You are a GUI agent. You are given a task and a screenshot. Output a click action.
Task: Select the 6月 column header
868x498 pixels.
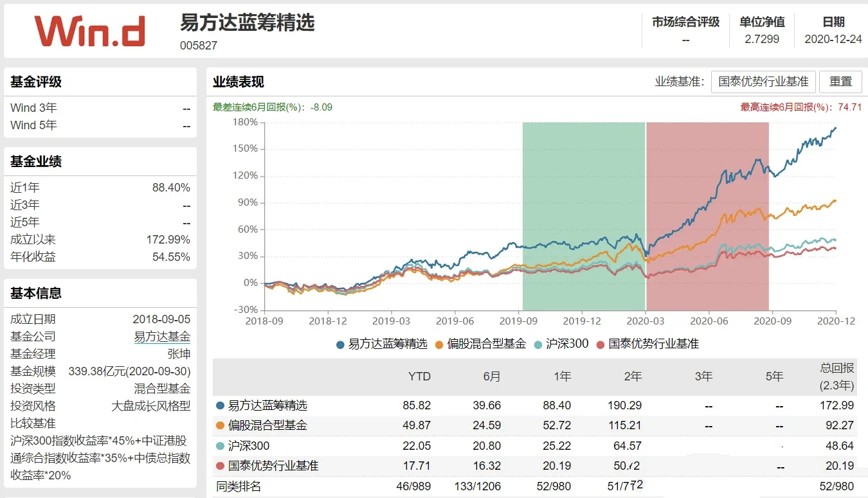(491, 377)
